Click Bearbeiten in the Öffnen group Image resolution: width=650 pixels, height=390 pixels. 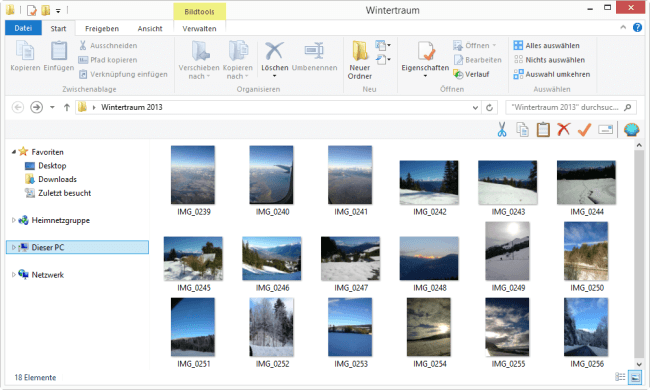point(478,60)
